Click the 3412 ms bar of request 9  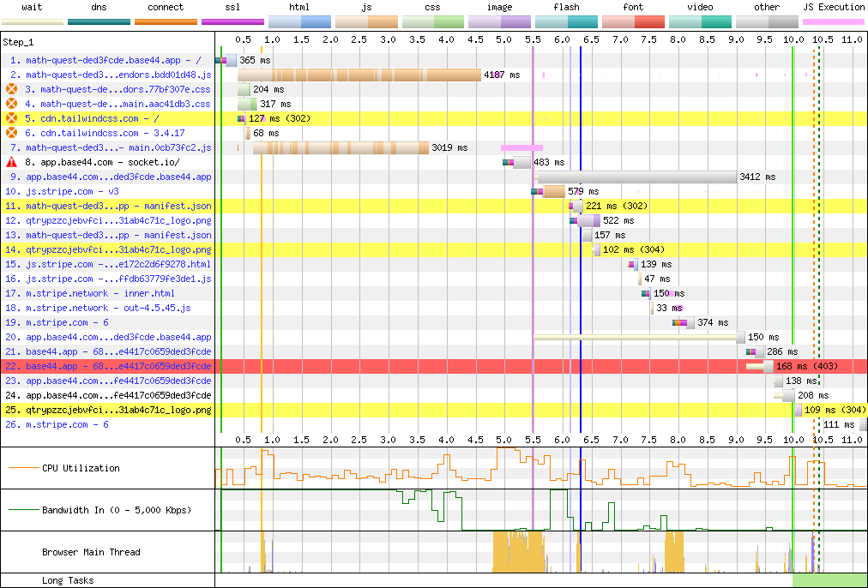(x=636, y=177)
